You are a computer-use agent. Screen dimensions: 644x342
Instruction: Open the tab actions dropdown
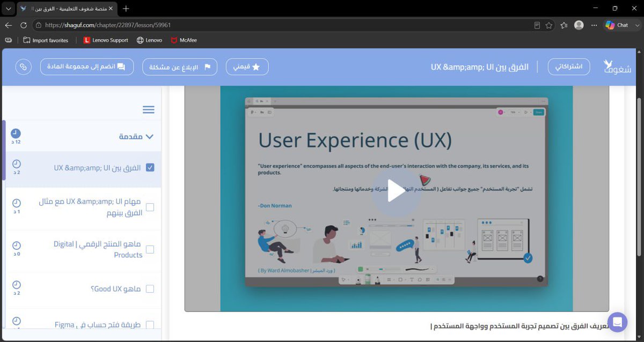pos(8,9)
